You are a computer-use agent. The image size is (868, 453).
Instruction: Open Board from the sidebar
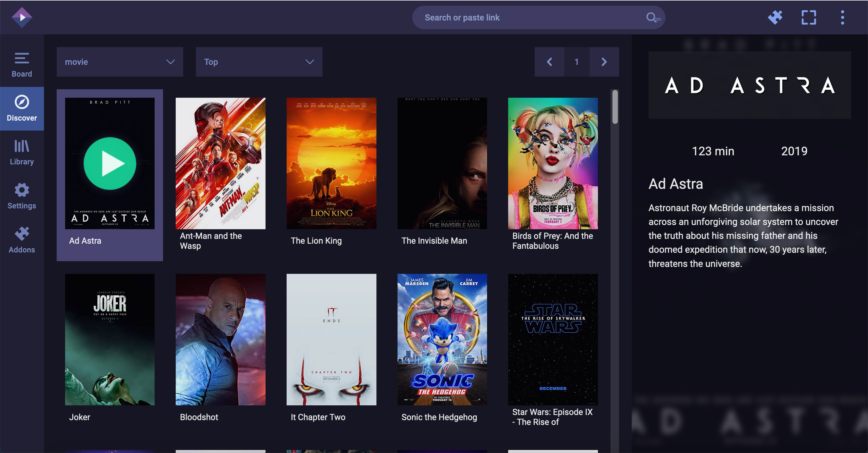click(x=22, y=65)
